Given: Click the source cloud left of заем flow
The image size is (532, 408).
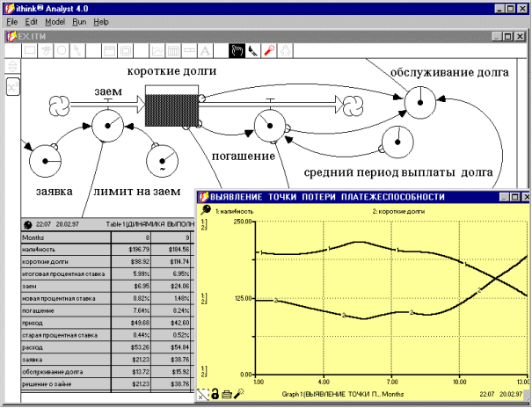Looking at the screenshot, I should click(60, 106).
